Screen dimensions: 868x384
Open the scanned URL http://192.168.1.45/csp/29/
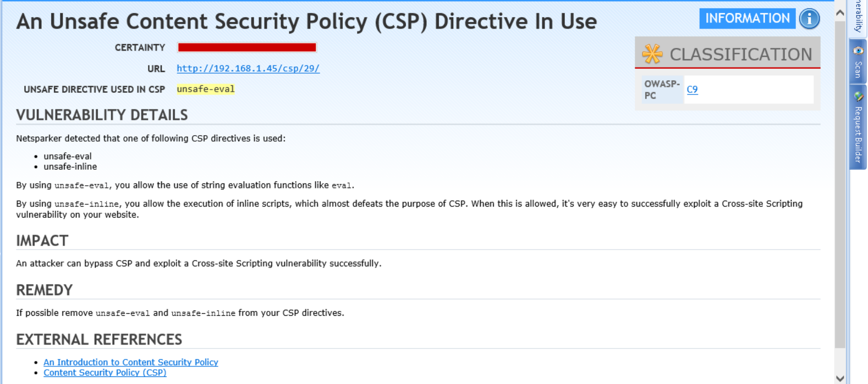(248, 68)
